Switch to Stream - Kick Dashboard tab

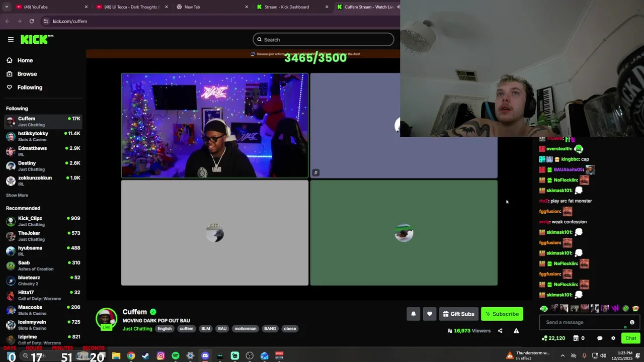pos(292,7)
